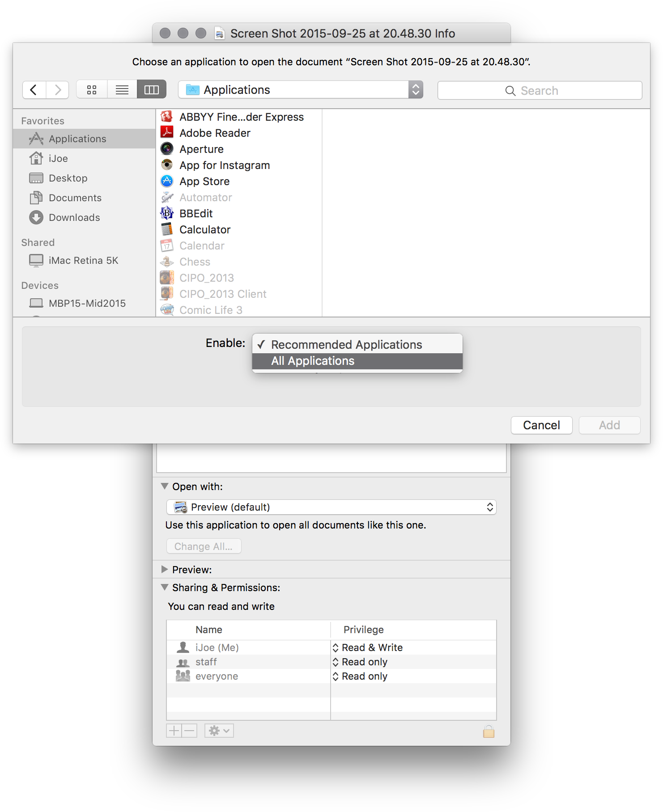Expand the Preview section
The image size is (663, 812).
[x=165, y=569]
